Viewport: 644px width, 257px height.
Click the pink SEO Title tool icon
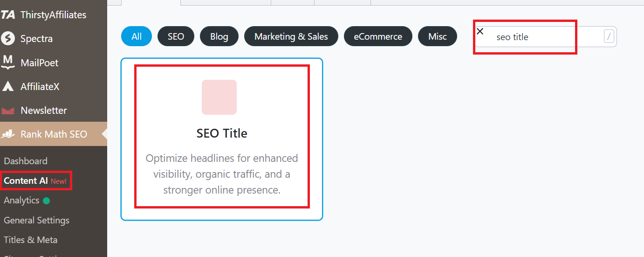tap(219, 97)
